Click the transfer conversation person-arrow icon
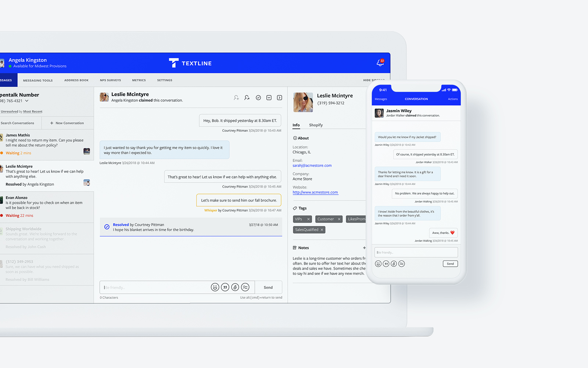The width and height of the screenshot is (588, 368). [247, 98]
